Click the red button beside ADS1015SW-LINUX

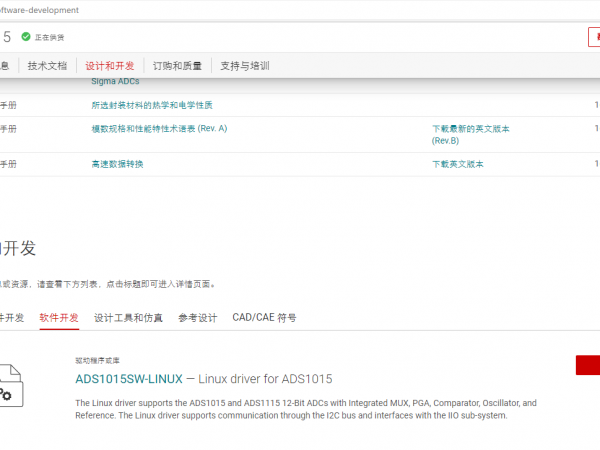pos(588,365)
